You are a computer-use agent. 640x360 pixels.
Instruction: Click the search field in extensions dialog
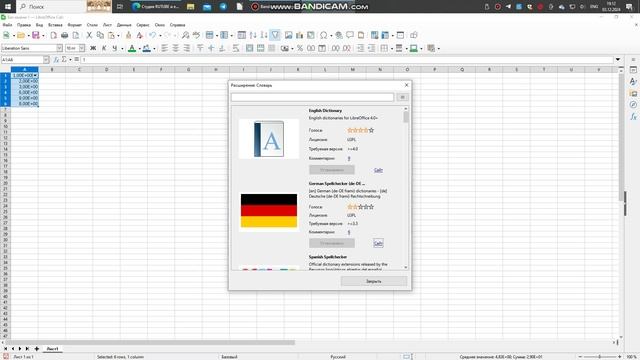tap(312, 97)
